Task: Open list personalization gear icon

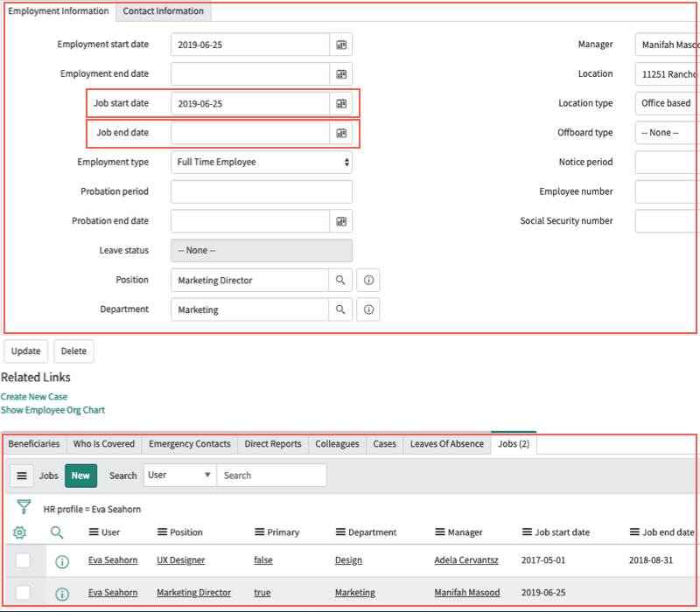Action: 19,532
